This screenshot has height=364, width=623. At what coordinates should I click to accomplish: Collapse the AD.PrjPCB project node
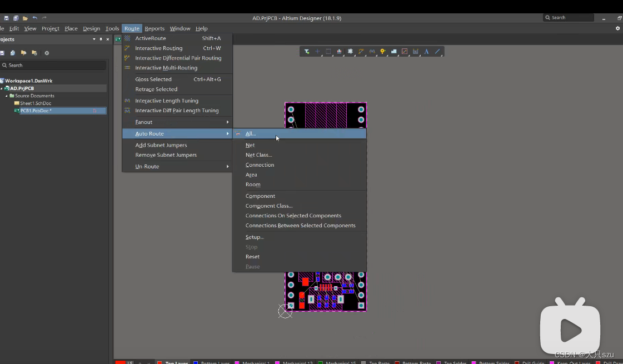click(2, 88)
